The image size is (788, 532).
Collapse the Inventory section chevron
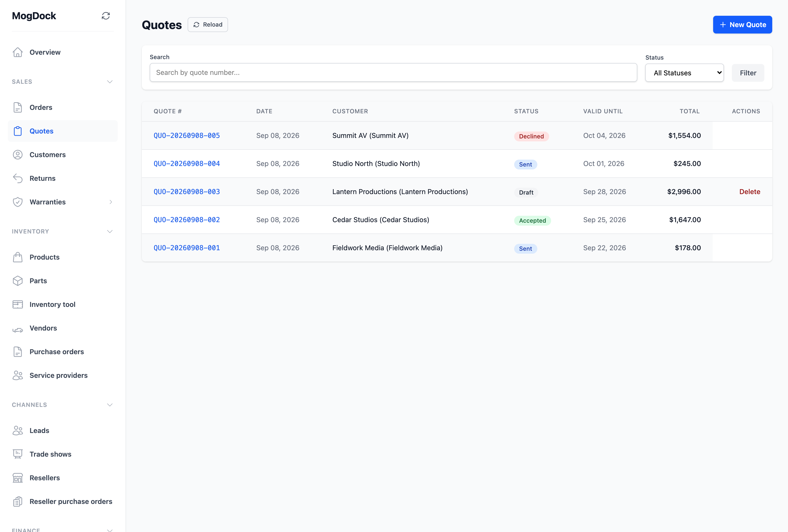click(110, 231)
